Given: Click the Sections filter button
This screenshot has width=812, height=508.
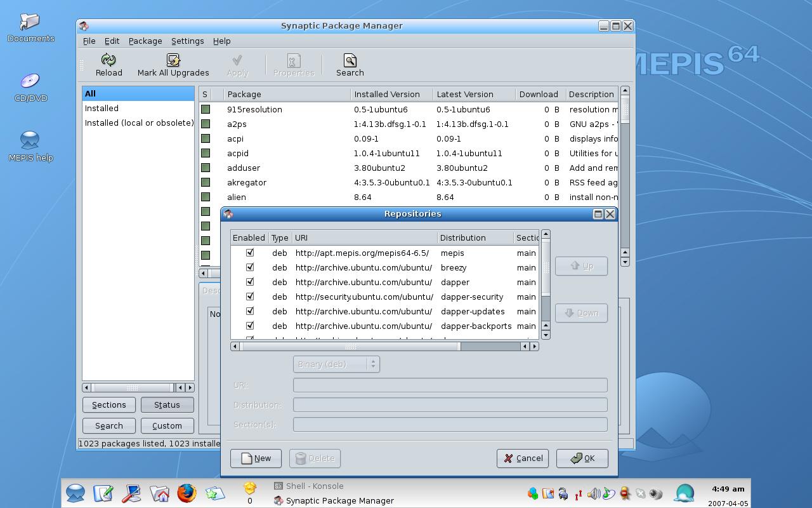Looking at the screenshot, I should tap(109, 405).
